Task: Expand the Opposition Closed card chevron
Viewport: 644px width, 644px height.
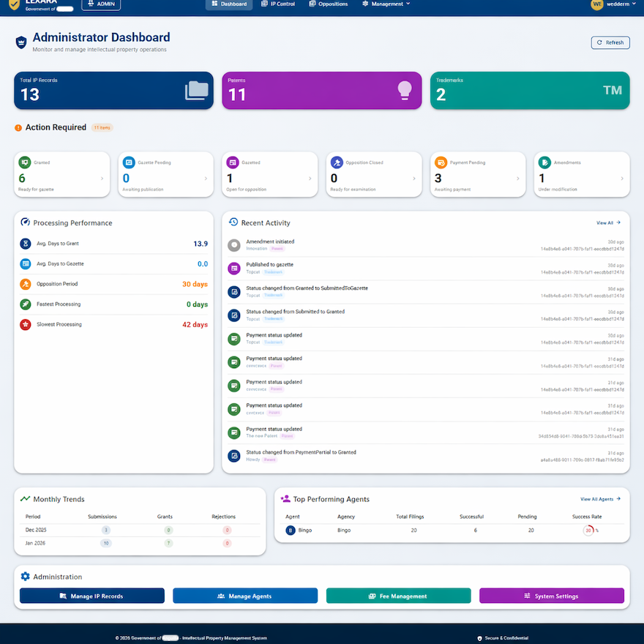Action: point(414,179)
